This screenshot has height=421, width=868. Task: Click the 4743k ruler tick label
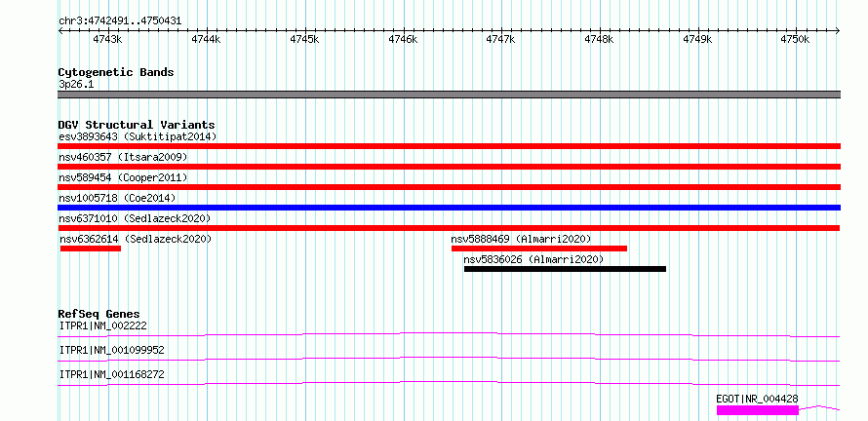tap(107, 39)
